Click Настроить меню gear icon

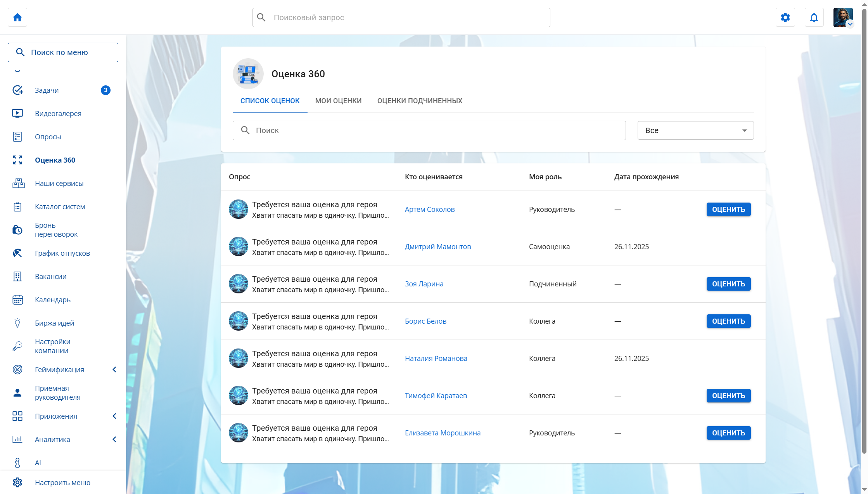[x=17, y=482]
